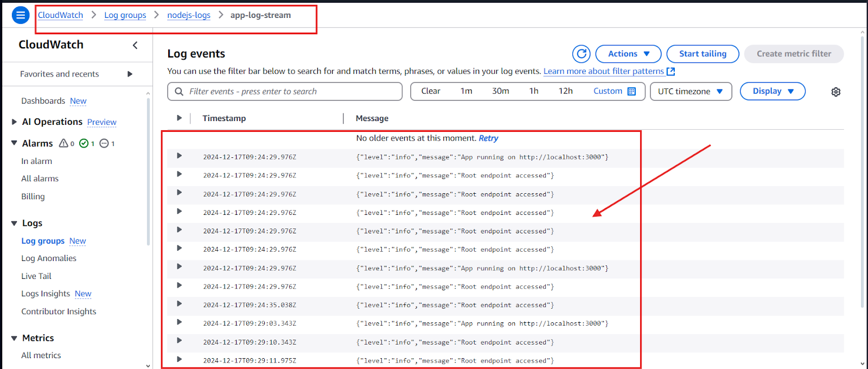Select the 1h time range

pyautogui.click(x=534, y=91)
